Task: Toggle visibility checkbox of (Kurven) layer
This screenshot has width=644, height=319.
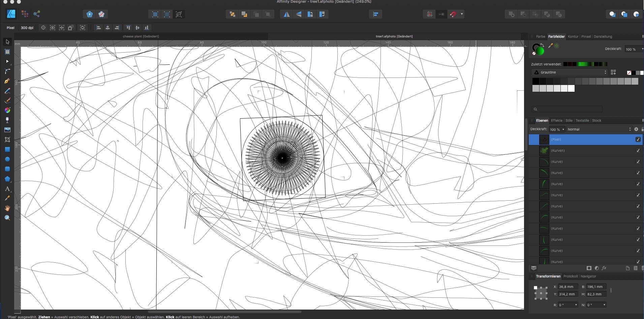Action: pos(638,150)
